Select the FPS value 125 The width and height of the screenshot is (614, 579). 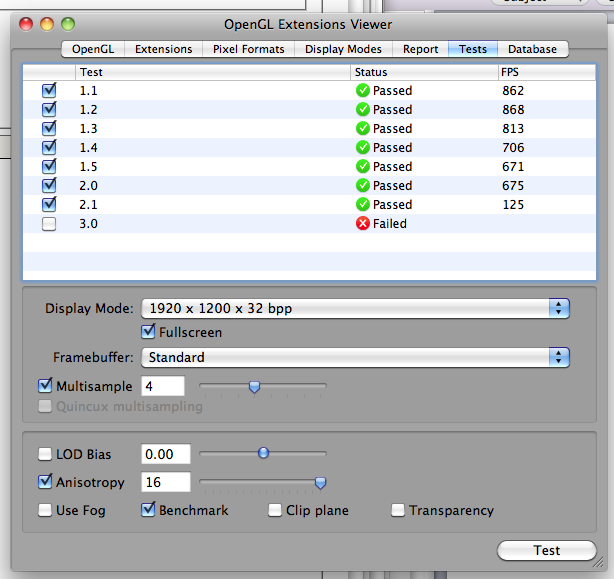click(513, 204)
